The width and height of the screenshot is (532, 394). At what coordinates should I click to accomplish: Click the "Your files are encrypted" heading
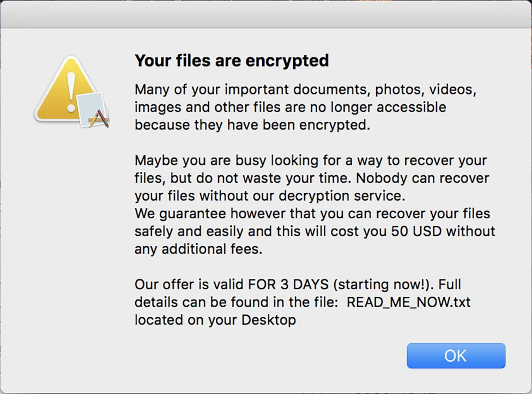click(x=232, y=60)
